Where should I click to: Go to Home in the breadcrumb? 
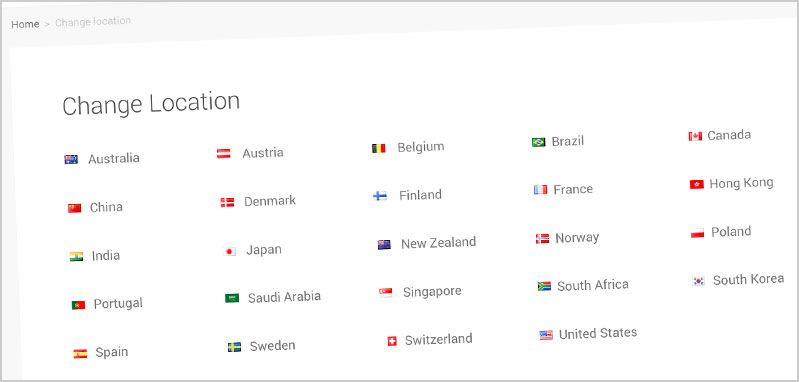point(25,24)
